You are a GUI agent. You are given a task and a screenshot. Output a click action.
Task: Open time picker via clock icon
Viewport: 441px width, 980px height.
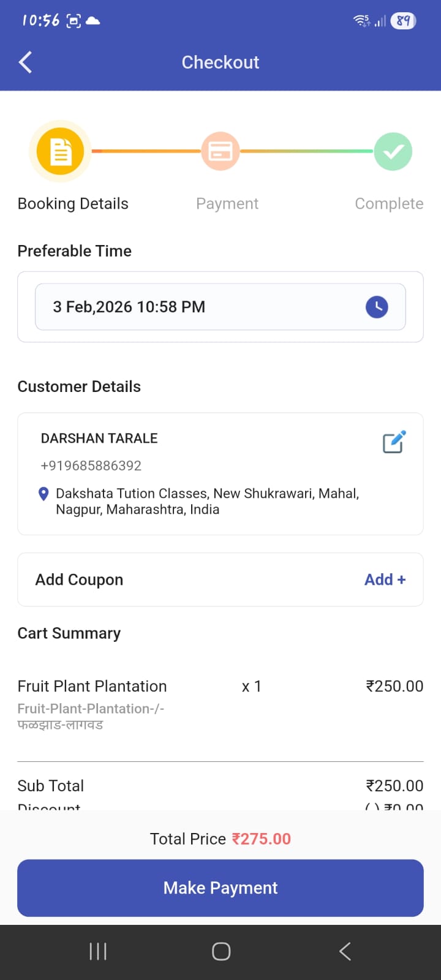pyautogui.click(x=377, y=307)
